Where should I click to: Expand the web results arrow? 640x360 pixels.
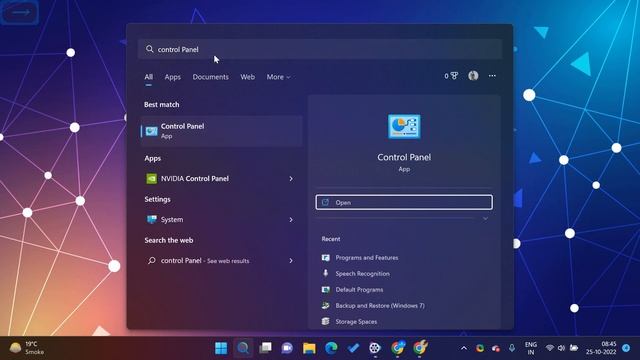(291, 260)
